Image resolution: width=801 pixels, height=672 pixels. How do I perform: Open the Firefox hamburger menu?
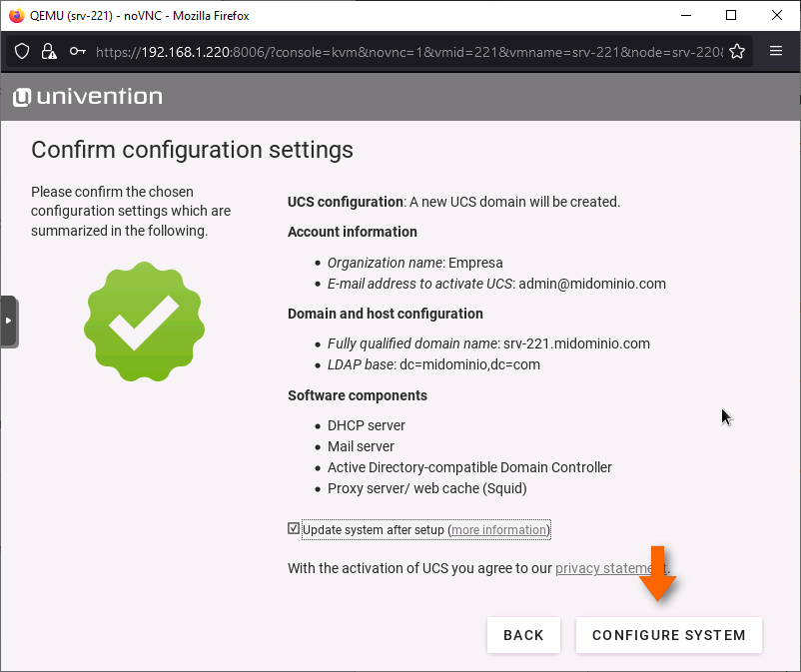tap(775, 51)
